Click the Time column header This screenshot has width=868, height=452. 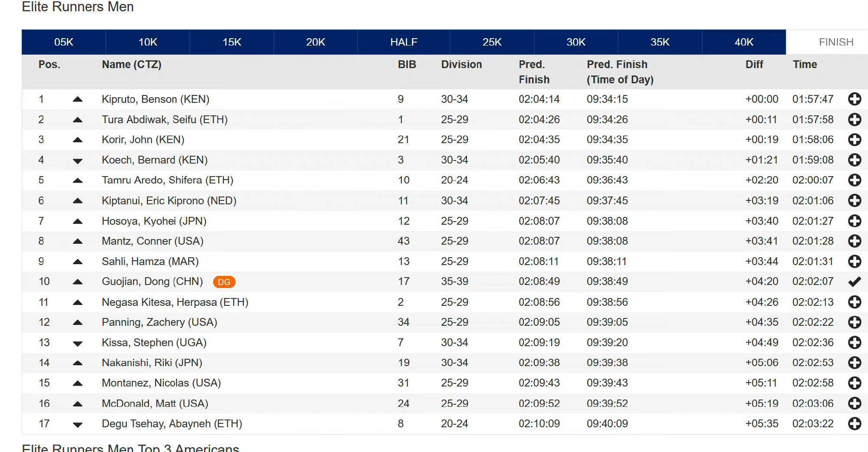805,65
